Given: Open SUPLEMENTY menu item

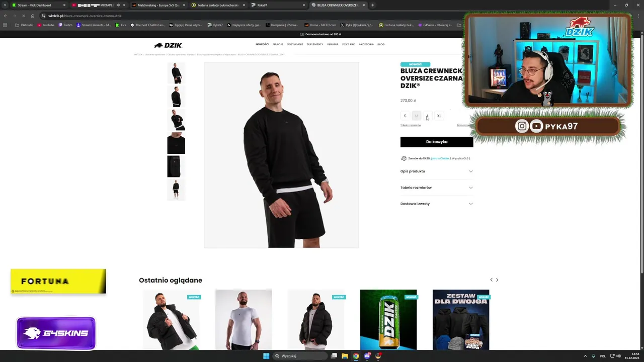Looking at the screenshot, I should tap(315, 44).
